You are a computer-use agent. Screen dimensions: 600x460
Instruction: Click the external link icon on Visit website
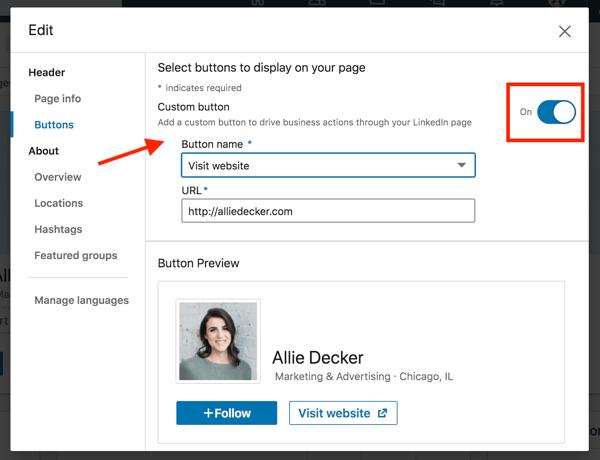[x=382, y=413]
